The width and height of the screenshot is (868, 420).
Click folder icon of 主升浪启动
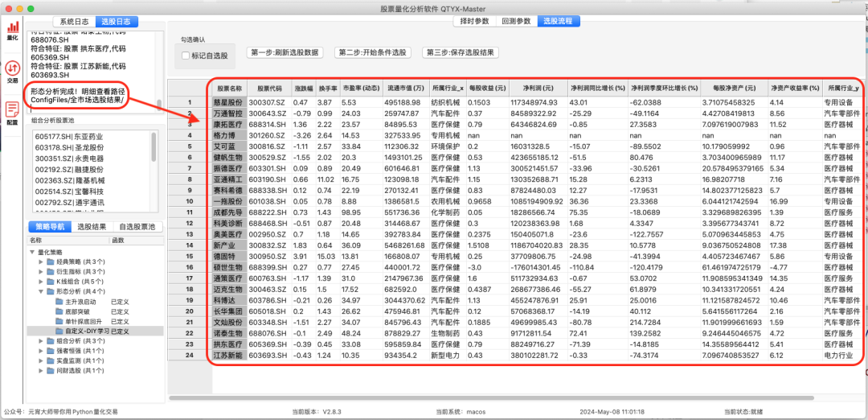59,302
